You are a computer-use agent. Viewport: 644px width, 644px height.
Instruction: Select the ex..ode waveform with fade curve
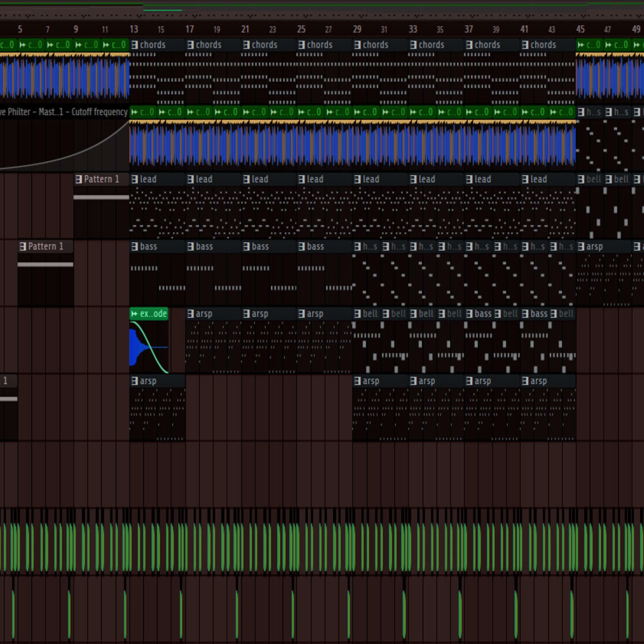(149, 347)
